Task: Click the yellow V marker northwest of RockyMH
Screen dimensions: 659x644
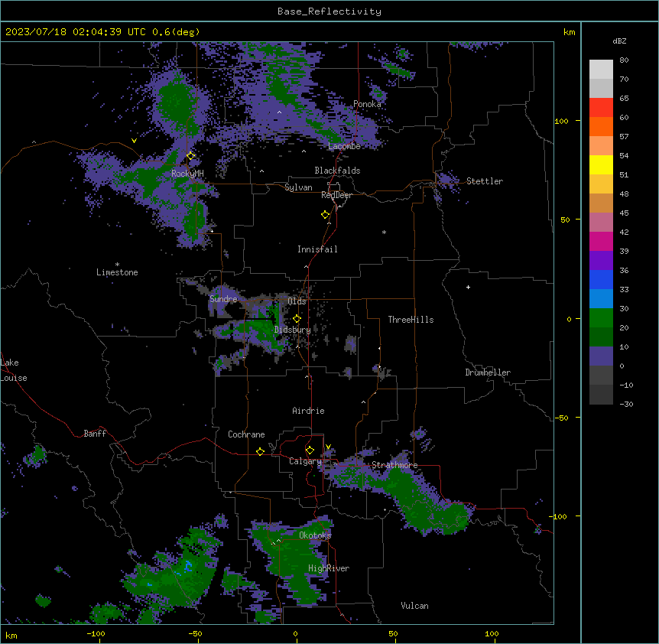Action: [x=134, y=141]
